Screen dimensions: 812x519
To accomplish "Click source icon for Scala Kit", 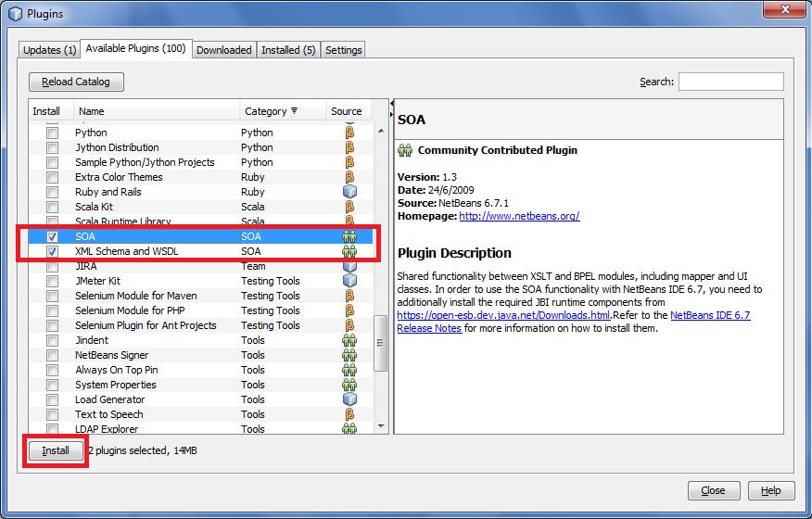I will (x=349, y=207).
